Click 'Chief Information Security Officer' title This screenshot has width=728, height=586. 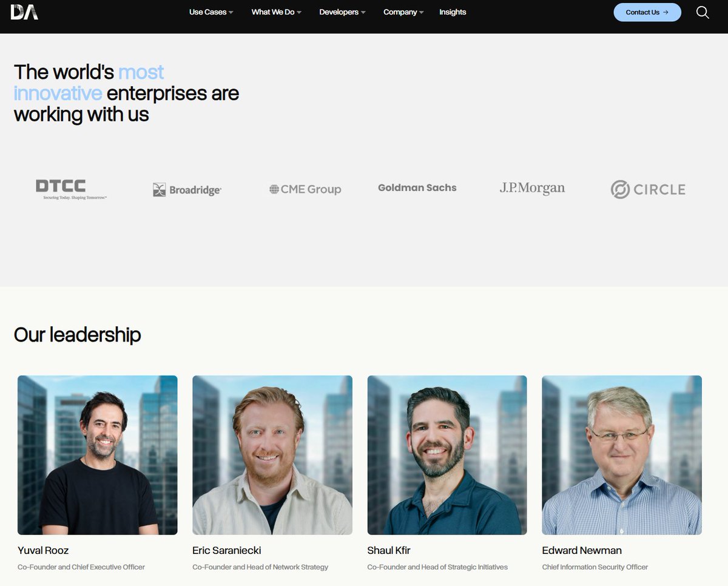pos(595,567)
